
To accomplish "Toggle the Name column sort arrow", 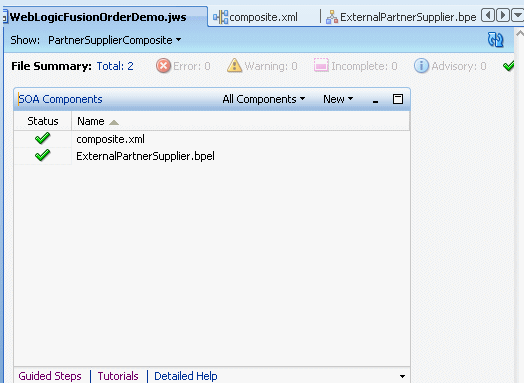I will click(x=114, y=122).
